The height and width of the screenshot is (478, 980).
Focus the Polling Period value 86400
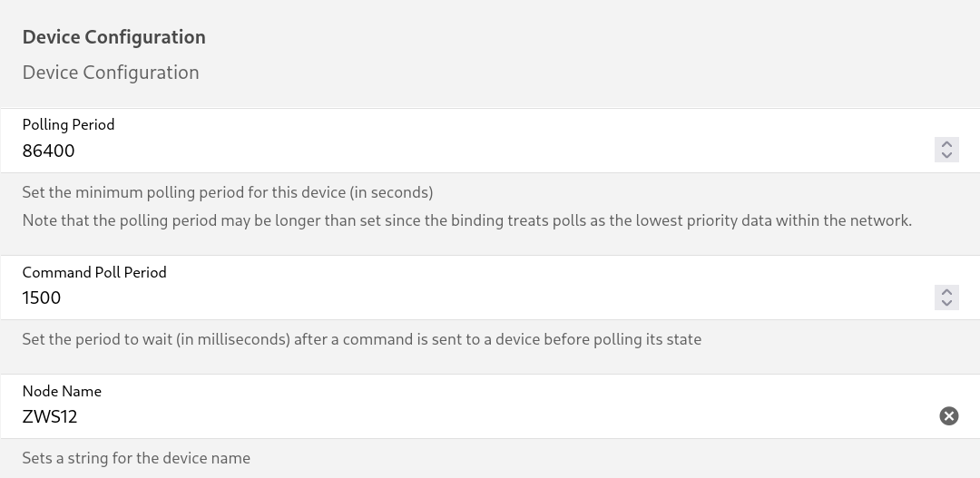475,151
